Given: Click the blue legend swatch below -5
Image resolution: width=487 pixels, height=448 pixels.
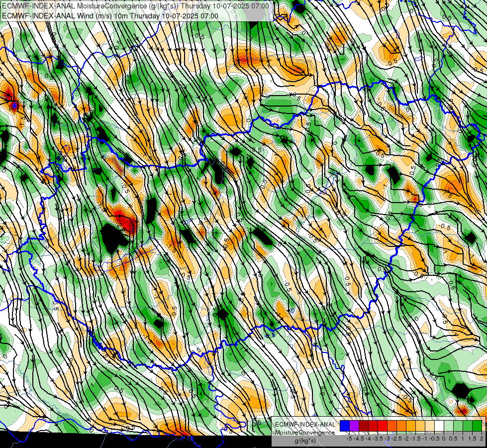Looking at the screenshot, I should [345, 426].
